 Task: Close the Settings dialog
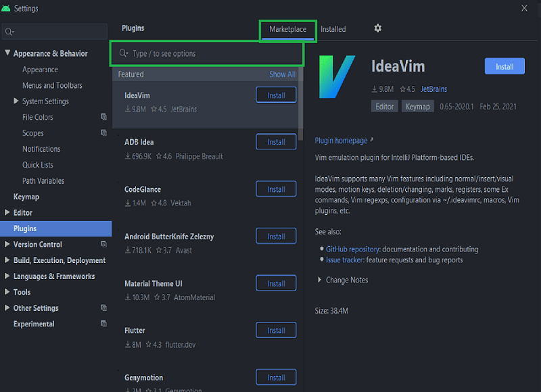[x=524, y=8]
